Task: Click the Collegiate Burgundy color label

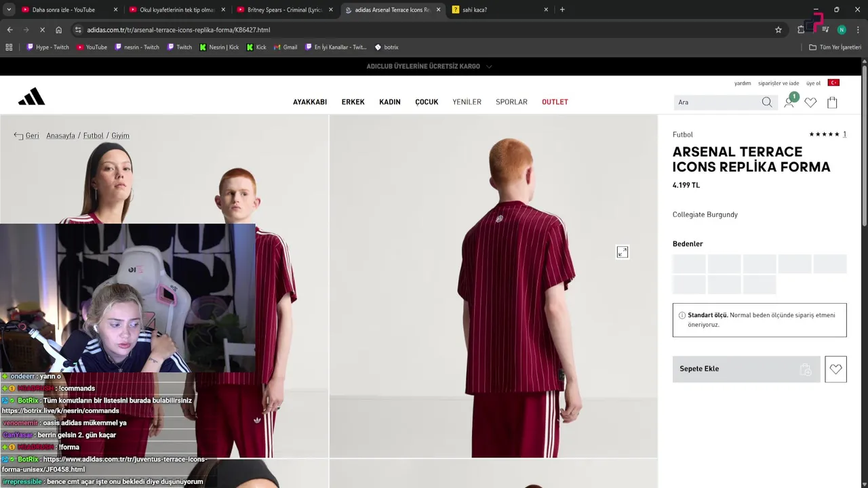Action: point(705,215)
